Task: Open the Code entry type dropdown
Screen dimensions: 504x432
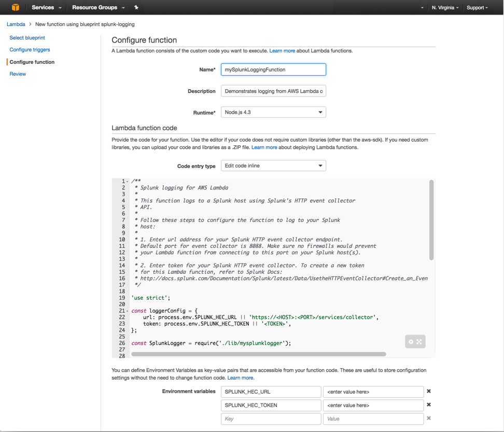Action: pyautogui.click(x=274, y=165)
